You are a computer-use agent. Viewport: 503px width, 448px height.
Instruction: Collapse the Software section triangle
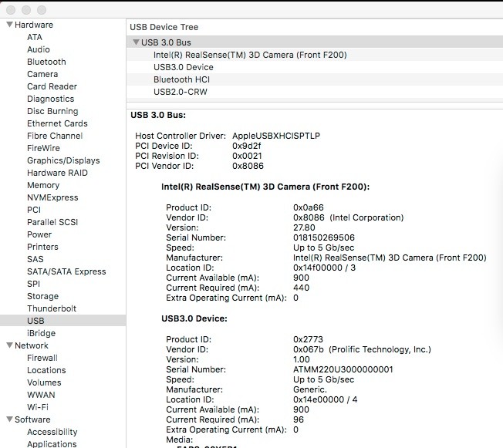point(9,419)
